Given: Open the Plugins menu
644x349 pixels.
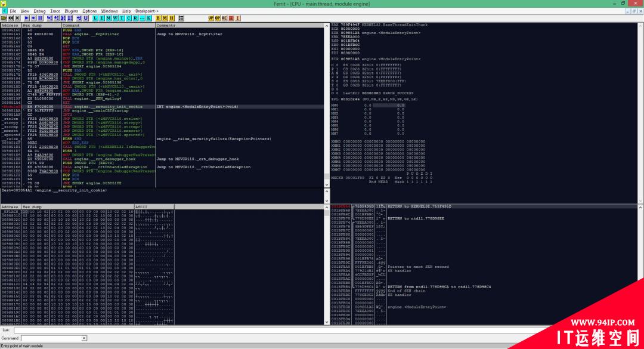Looking at the screenshot, I should 71,11.
